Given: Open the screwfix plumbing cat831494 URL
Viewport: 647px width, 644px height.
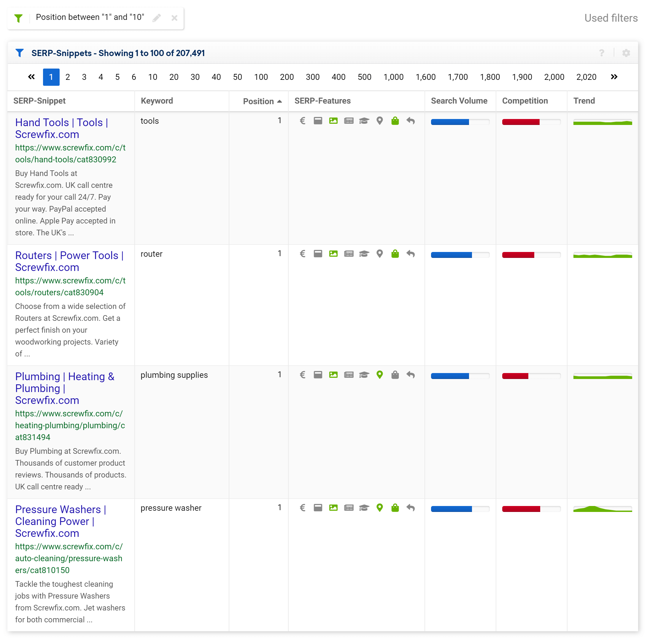Looking at the screenshot, I should click(70, 425).
